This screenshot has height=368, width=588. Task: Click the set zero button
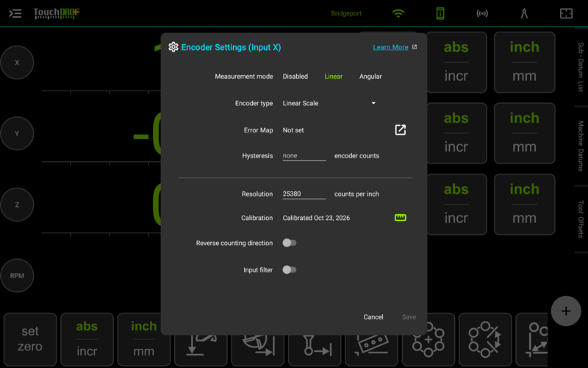30,340
